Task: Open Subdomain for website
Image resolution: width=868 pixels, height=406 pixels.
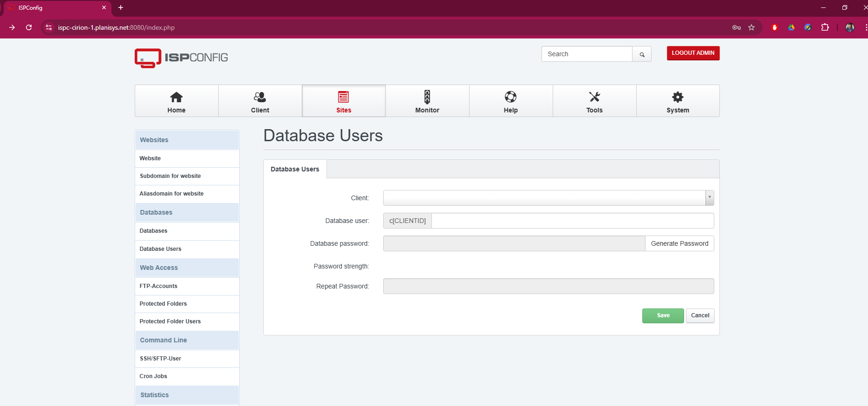Action: point(187,176)
